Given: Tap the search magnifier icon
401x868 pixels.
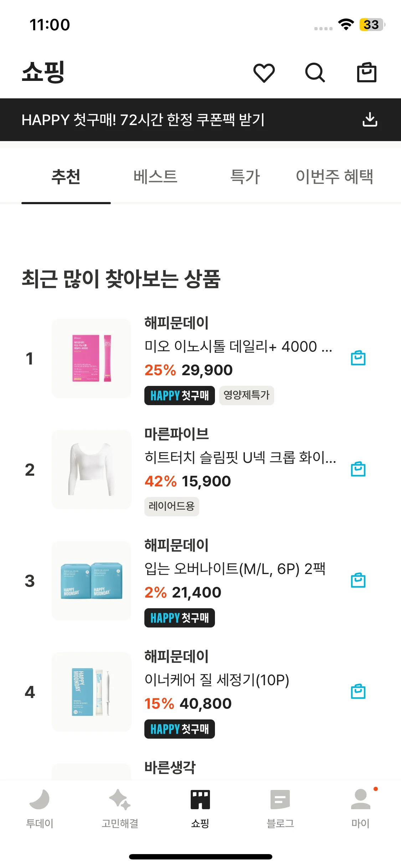Looking at the screenshot, I should (315, 73).
